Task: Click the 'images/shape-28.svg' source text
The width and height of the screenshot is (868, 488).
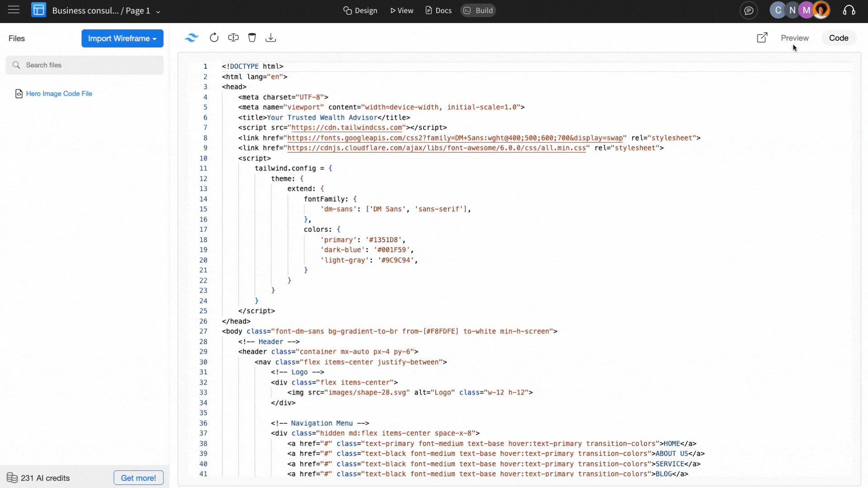Action: [x=367, y=393]
